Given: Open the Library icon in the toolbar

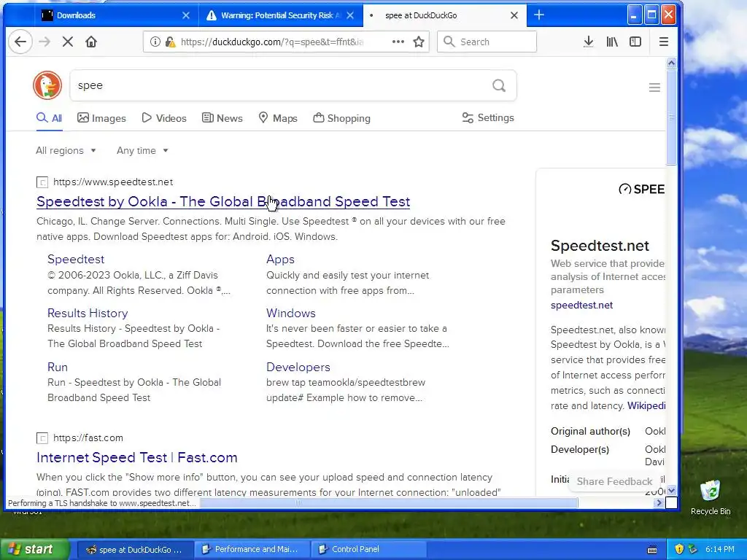Looking at the screenshot, I should click(612, 42).
